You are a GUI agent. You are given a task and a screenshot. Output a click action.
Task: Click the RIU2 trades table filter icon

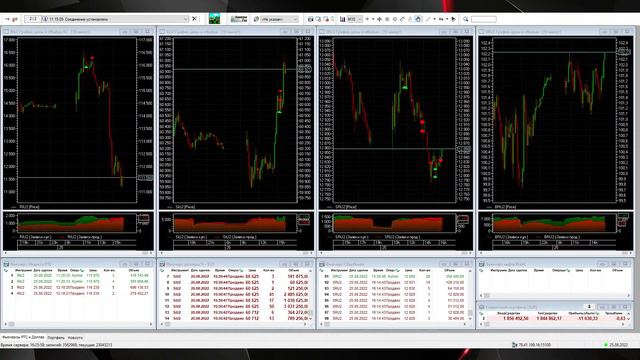click(7, 270)
